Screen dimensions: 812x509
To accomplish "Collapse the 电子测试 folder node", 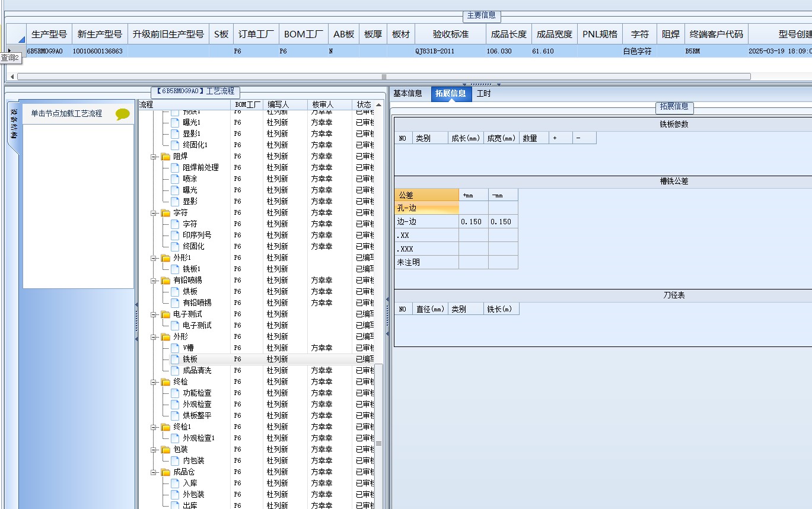I will tap(154, 314).
